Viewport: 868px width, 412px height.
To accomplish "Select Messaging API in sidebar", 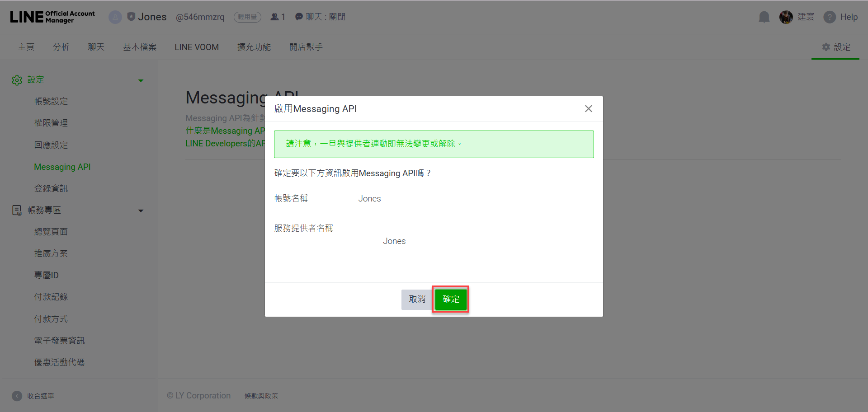I will point(62,167).
